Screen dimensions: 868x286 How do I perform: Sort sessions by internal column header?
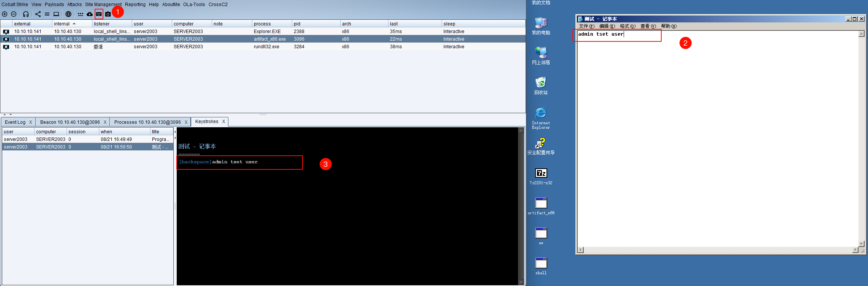click(72, 24)
